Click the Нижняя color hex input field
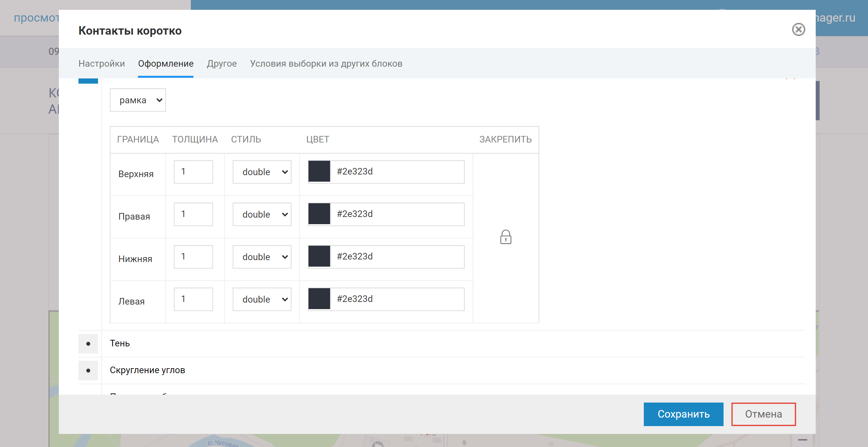Screen dimensions: 868x447 (397, 257)
